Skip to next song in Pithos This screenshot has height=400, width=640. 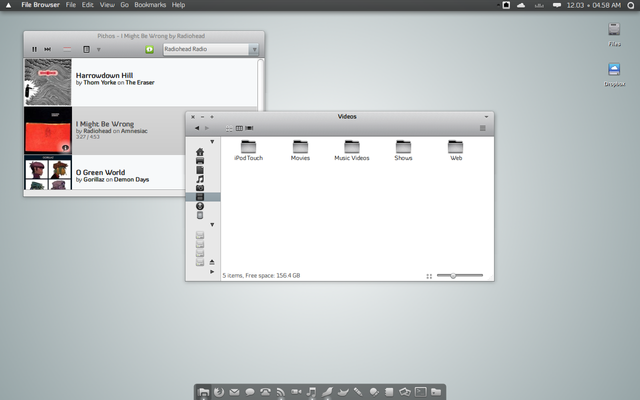click(x=47, y=49)
